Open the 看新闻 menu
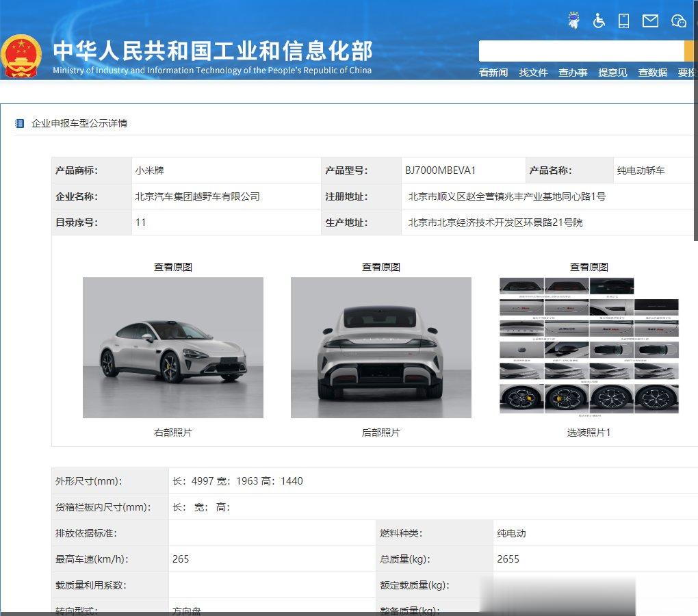 (x=493, y=73)
